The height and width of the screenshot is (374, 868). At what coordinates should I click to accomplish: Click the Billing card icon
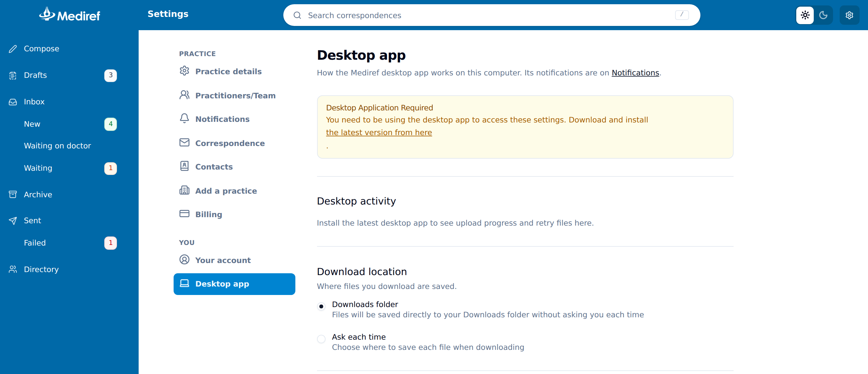[184, 214]
